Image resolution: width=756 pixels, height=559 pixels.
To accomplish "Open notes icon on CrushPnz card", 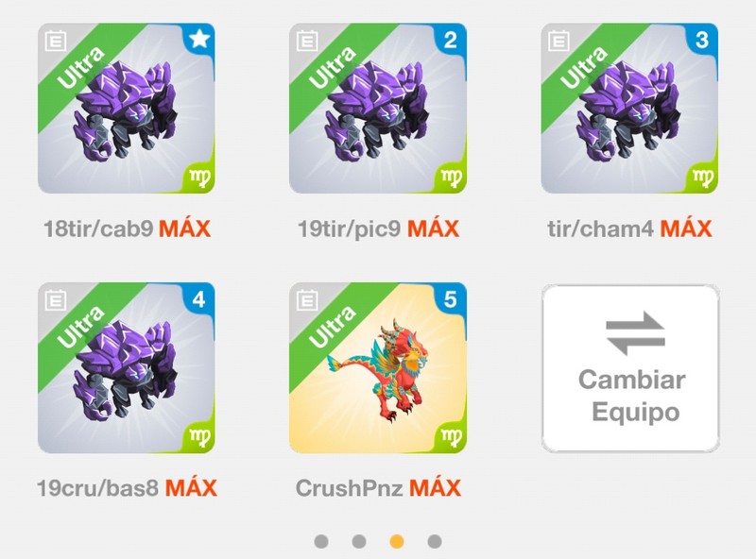I will pyautogui.click(x=307, y=300).
